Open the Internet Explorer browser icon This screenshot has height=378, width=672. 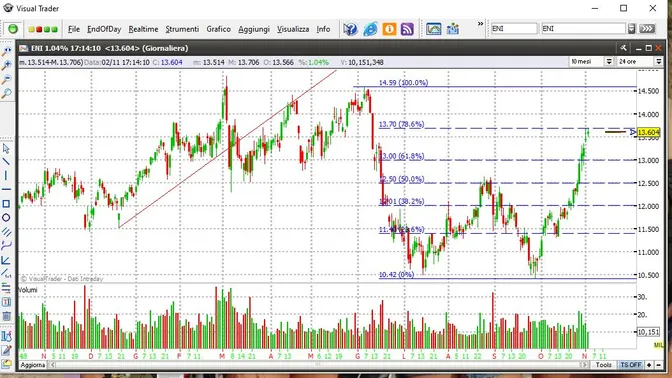pos(370,29)
